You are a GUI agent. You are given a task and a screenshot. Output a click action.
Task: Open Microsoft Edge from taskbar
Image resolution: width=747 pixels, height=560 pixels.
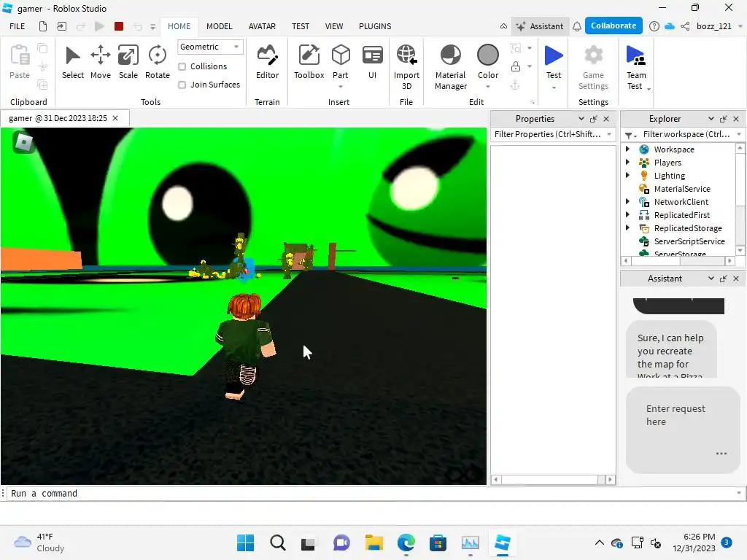tap(406, 542)
